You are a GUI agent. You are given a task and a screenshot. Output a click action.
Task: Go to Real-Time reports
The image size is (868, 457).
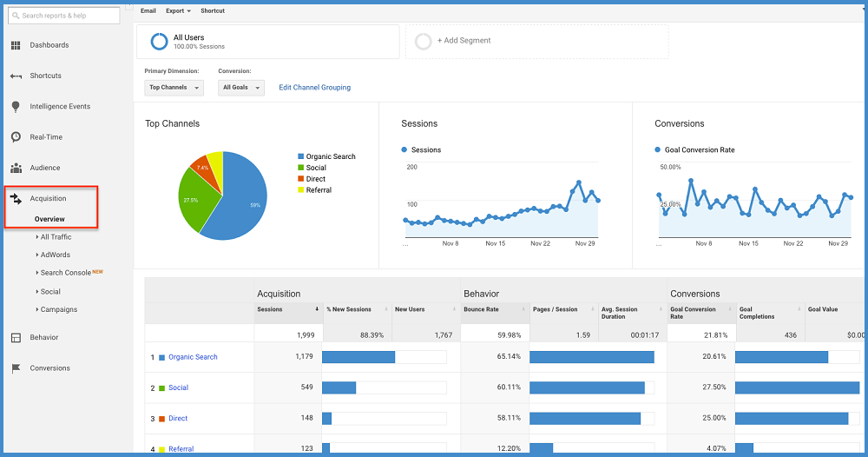tap(46, 136)
